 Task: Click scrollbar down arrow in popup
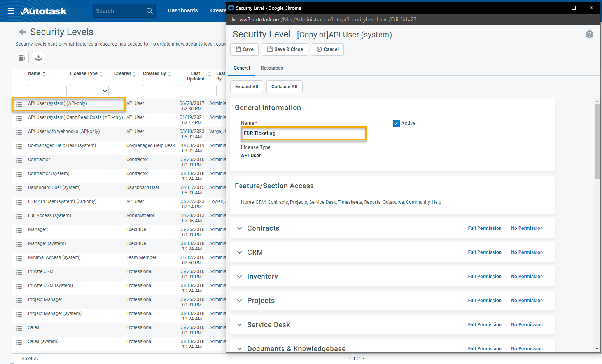point(597,349)
